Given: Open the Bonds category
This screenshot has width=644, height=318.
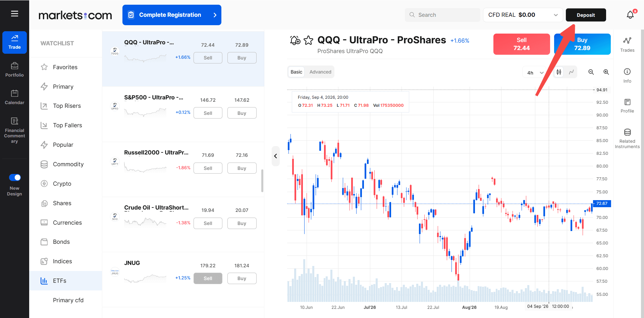Looking at the screenshot, I should coord(66,242).
